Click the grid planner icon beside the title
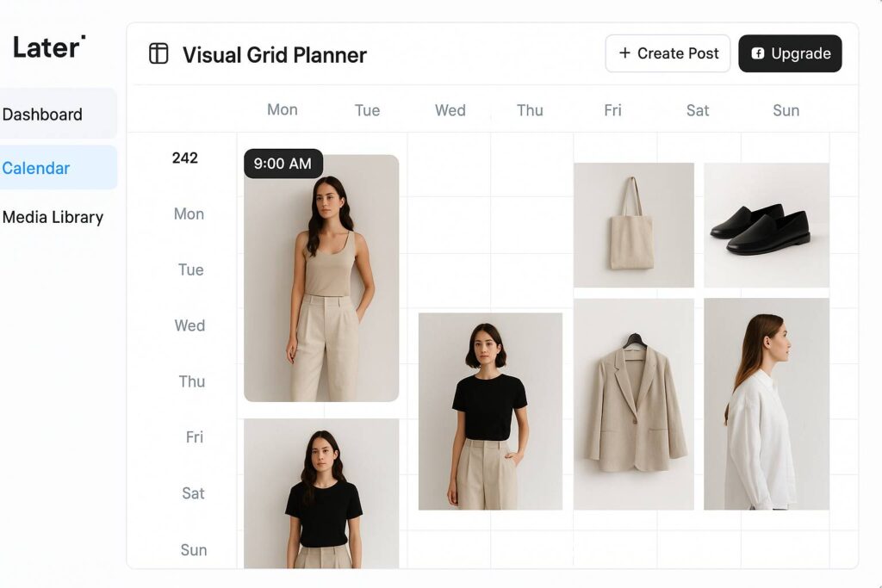Screen dimensions: 882x588 coord(158,54)
